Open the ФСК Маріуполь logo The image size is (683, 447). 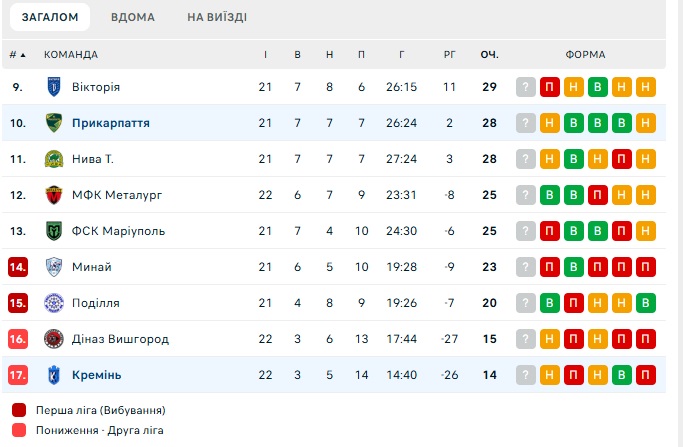coord(54,231)
